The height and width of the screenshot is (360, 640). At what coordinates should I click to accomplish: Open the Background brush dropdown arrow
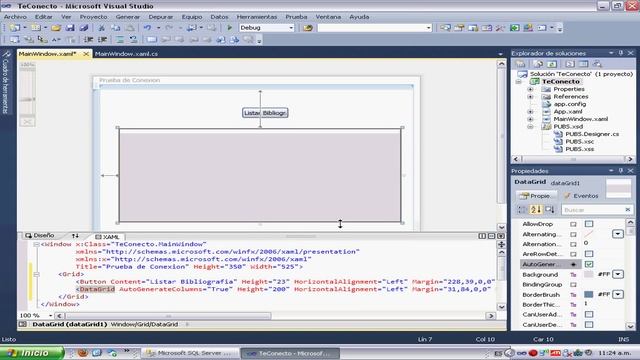pyautogui.click(x=618, y=274)
